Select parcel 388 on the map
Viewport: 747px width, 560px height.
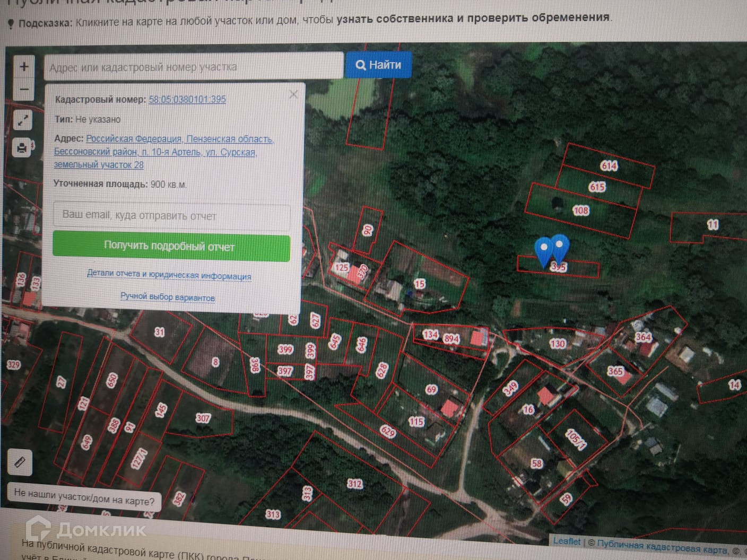pyautogui.click(x=114, y=425)
